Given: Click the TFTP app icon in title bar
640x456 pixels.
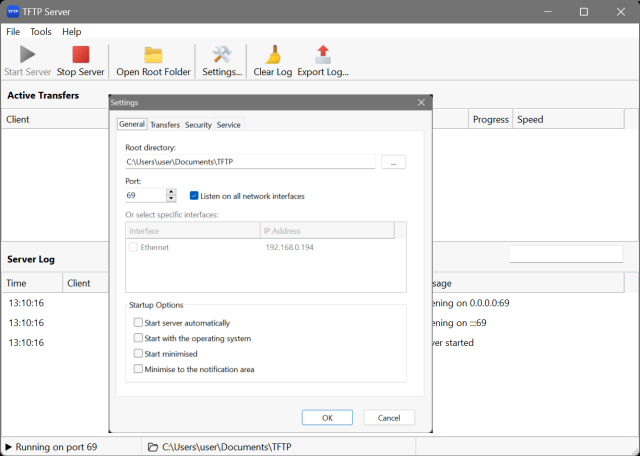Looking at the screenshot, I should coord(13,11).
